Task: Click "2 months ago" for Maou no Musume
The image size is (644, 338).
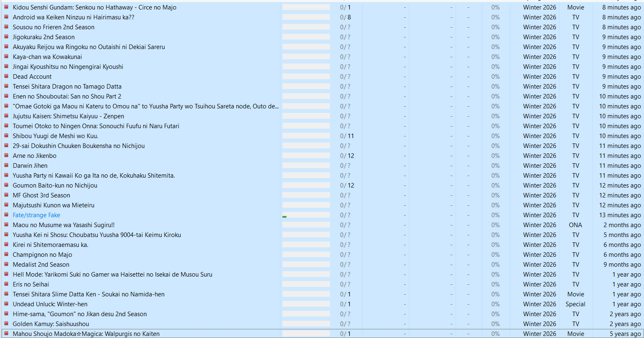Action: [x=622, y=225]
